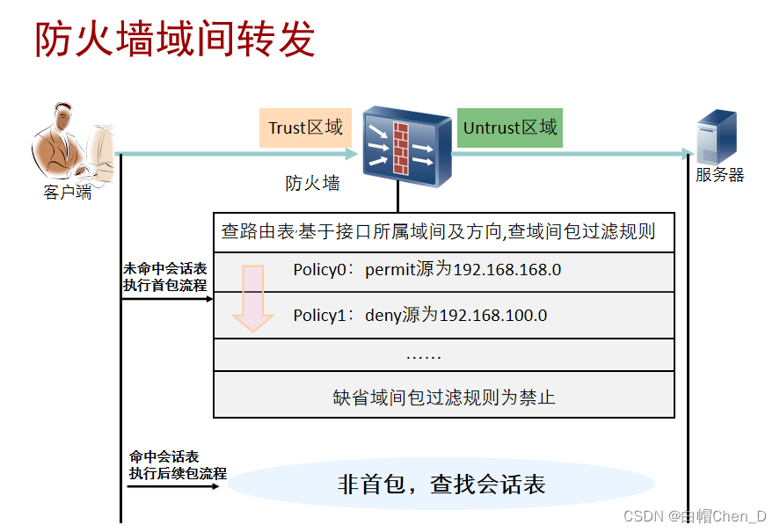Click the row starting 查路由表
This screenshot has width=780, height=532.
pos(444,232)
